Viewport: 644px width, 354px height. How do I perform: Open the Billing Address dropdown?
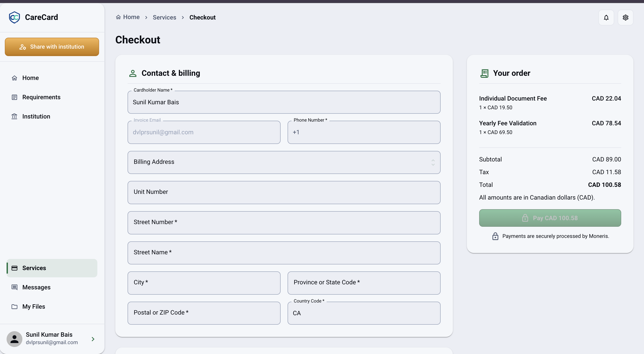(x=284, y=162)
